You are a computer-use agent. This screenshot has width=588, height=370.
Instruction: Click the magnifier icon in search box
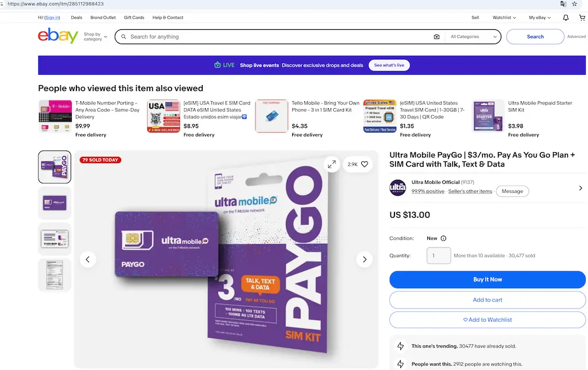[123, 37]
